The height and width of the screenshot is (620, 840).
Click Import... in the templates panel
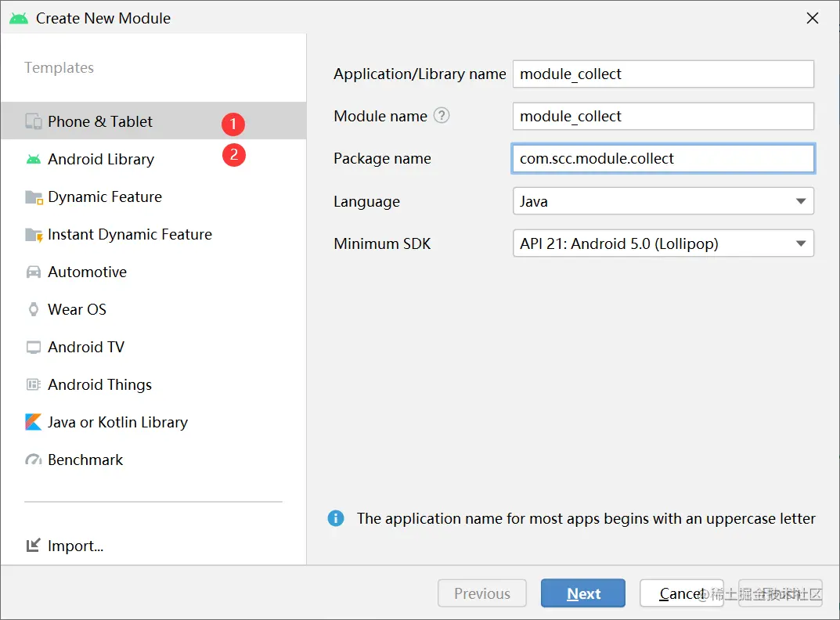(x=75, y=546)
